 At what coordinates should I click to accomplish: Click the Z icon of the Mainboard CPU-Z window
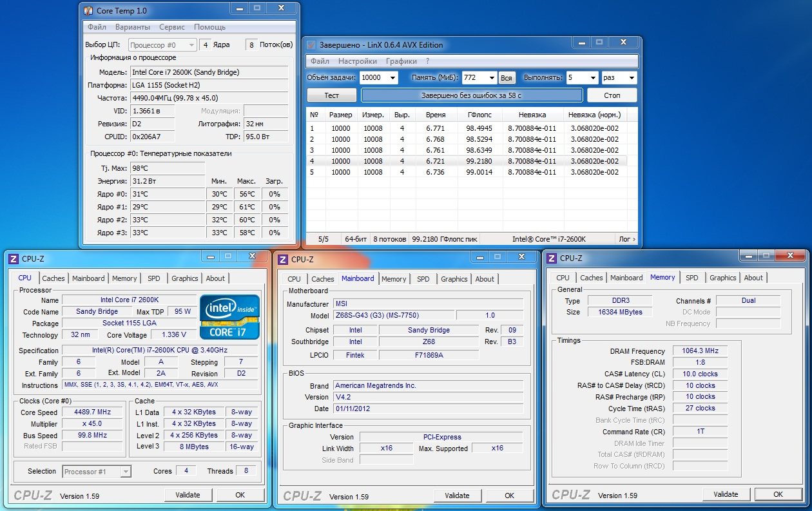tap(282, 259)
